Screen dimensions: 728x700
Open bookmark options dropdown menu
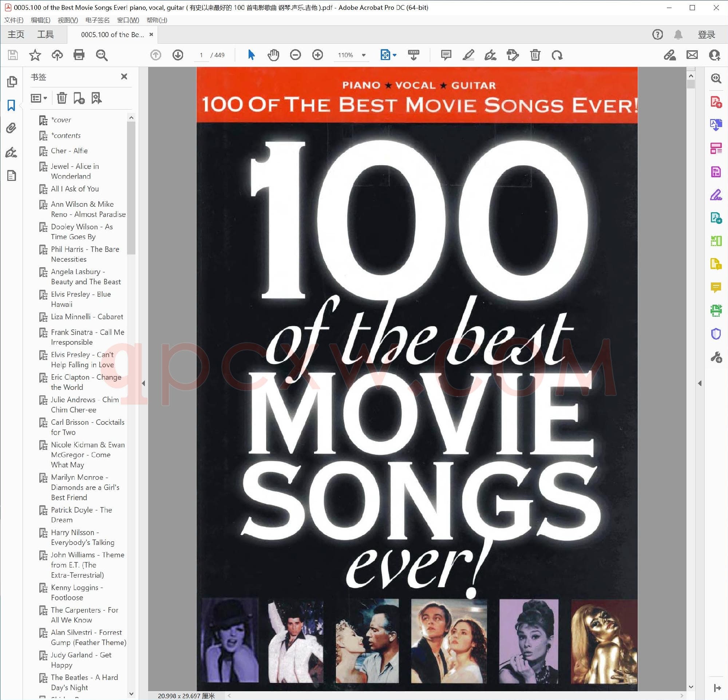point(39,98)
